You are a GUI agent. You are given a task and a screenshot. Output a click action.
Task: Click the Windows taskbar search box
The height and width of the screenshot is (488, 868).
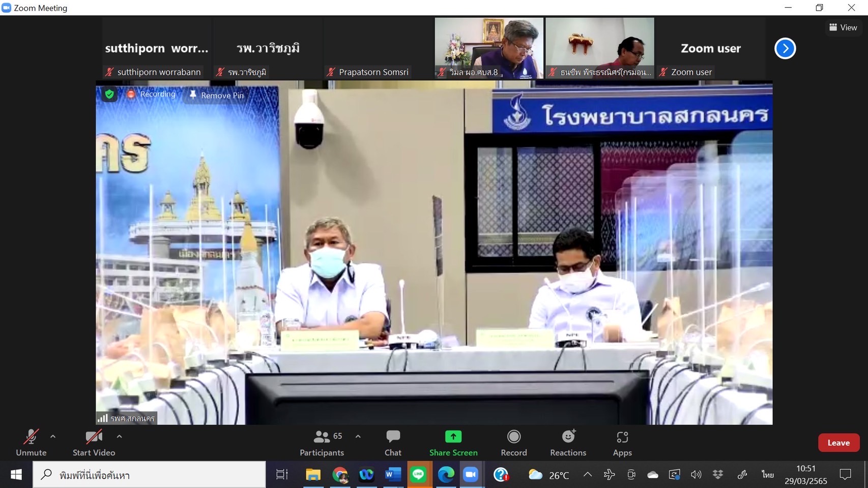pos(153,475)
